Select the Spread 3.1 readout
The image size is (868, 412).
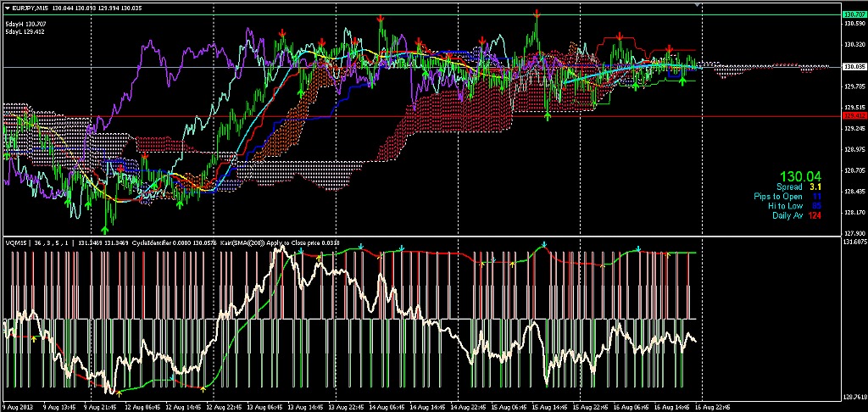click(798, 187)
